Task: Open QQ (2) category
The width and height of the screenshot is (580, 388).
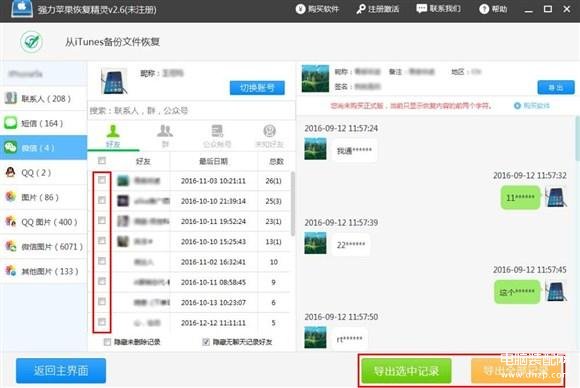Action: (44, 172)
